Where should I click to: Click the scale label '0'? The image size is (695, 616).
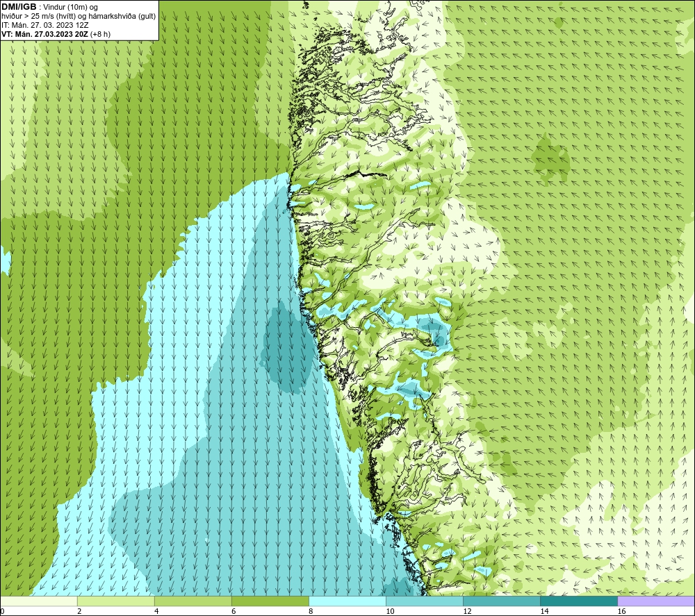point(2,612)
